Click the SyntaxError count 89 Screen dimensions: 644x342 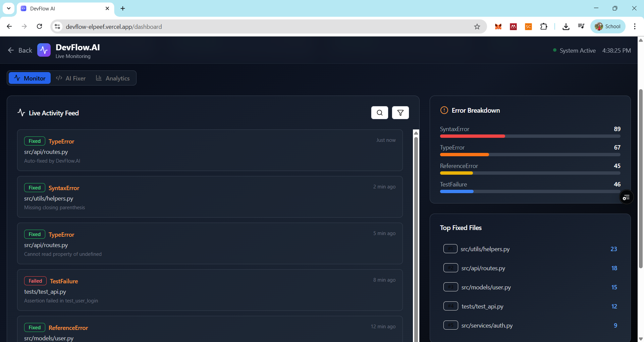click(617, 129)
